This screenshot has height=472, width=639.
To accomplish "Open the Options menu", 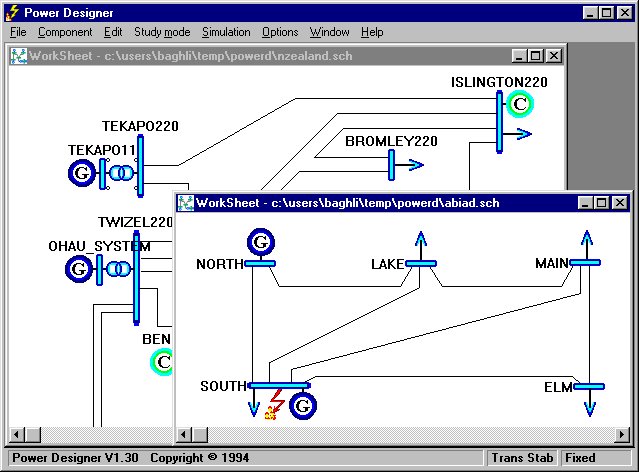I will click(280, 32).
